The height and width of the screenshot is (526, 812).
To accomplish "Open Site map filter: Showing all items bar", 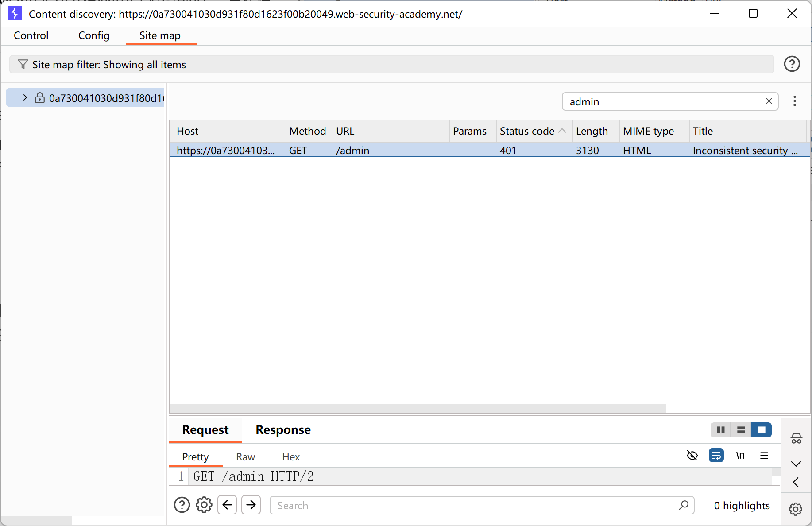I will pos(392,65).
